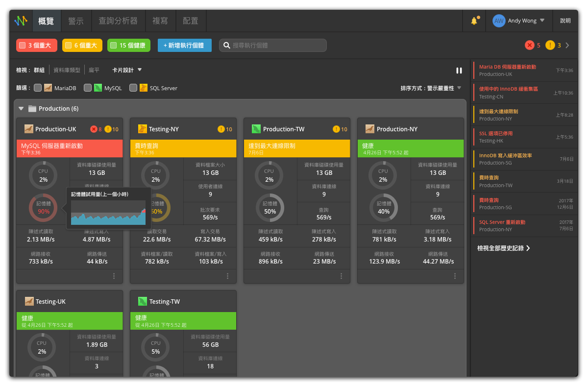
Task: Click red error badge on Production-UK card
Action: pos(94,129)
